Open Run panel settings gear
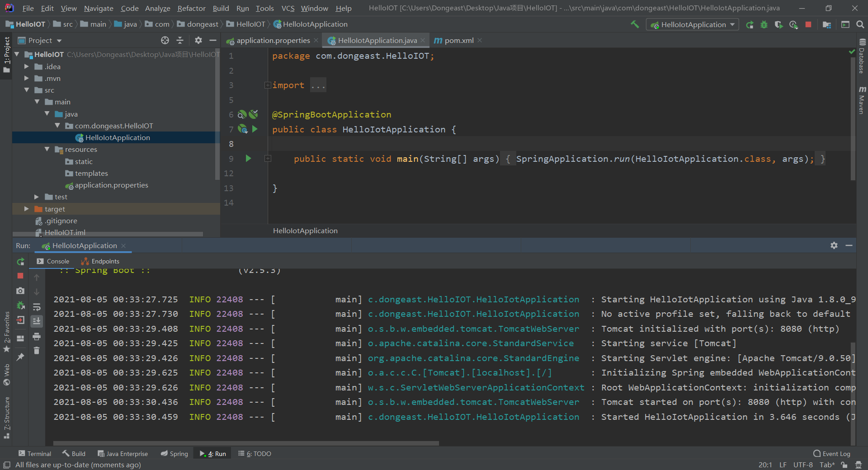This screenshot has width=868, height=470. [834, 245]
